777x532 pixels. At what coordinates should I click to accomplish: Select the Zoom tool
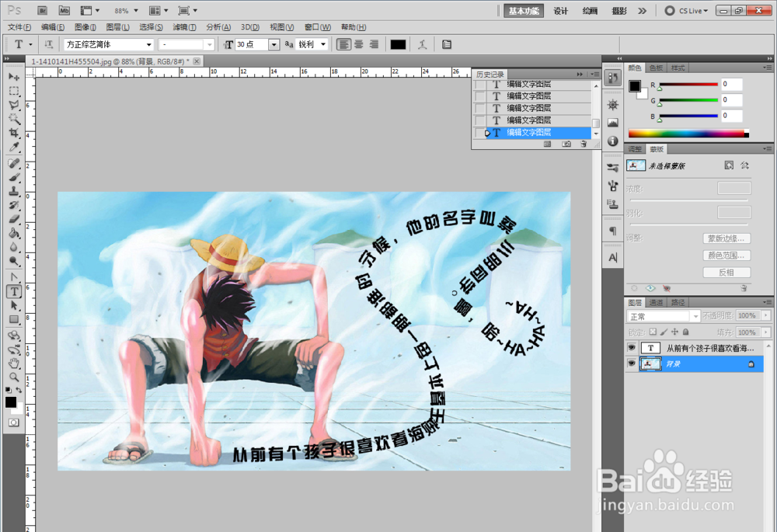(14, 377)
